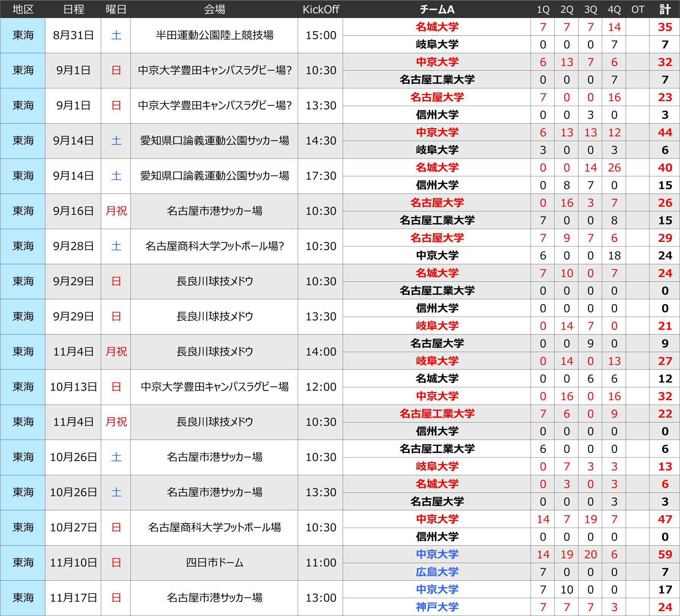This screenshot has height=616, width=680.
Task: Click the 地区 column header
Action: 23,9
